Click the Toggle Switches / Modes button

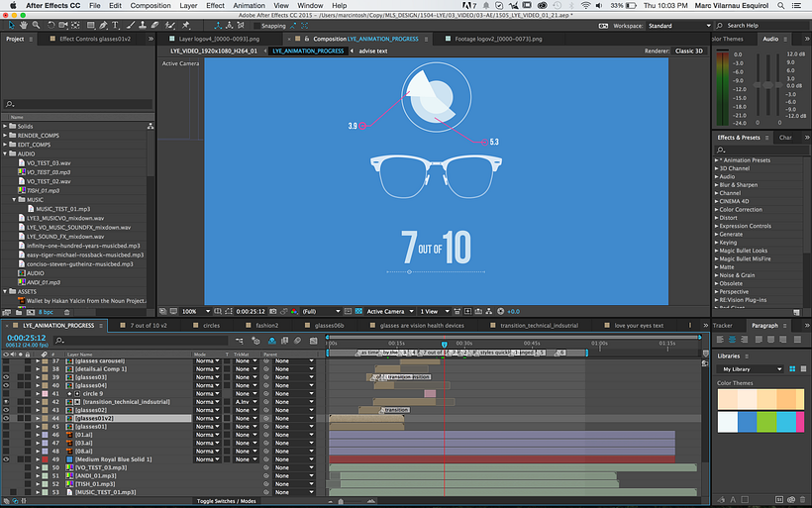click(x=227, y=501)
